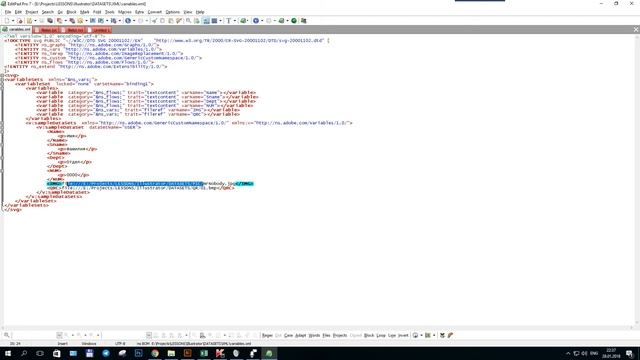Click the New file toolbar icon

pyautogui.click(x=7, y=21)
